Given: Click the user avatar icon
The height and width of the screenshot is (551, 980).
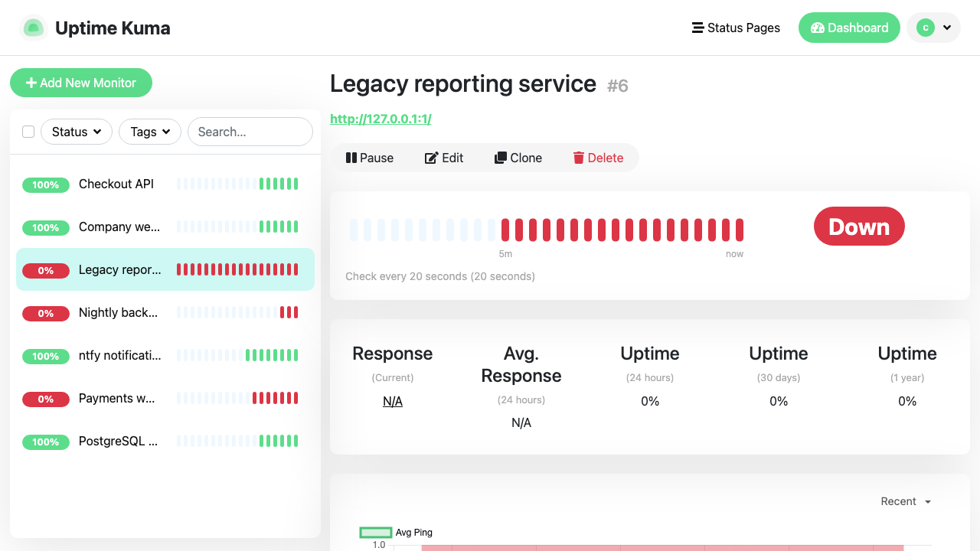Looking at the screenshot, I should [x=926, y=28].
